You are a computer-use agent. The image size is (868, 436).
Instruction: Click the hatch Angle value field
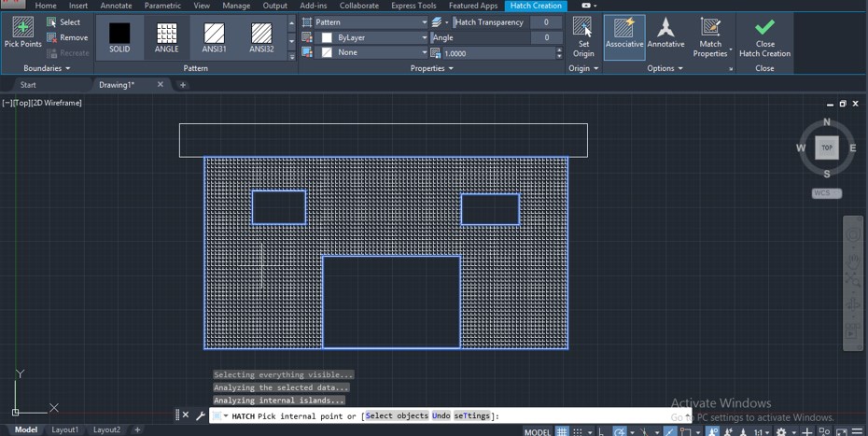(546, 37)
